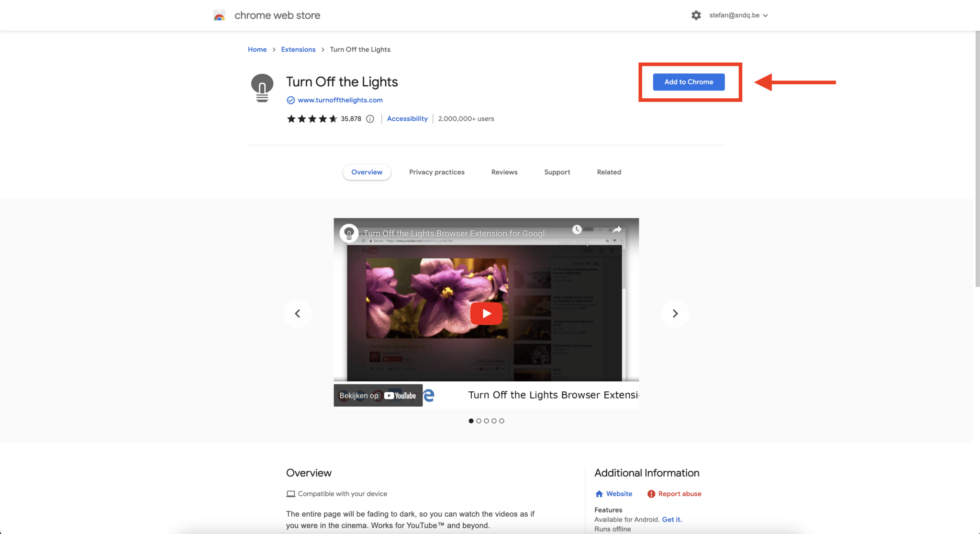Click the 35,878 ratings count
980x534 pixels.
tap(351, 119)
